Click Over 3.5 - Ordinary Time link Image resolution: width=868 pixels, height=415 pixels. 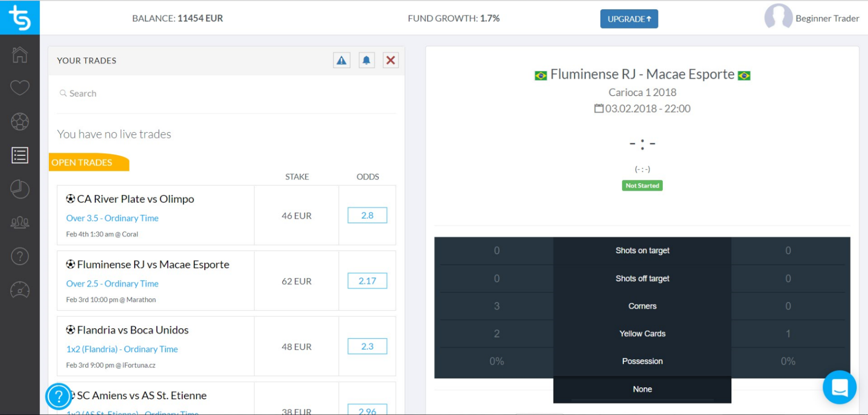(112, 218)
